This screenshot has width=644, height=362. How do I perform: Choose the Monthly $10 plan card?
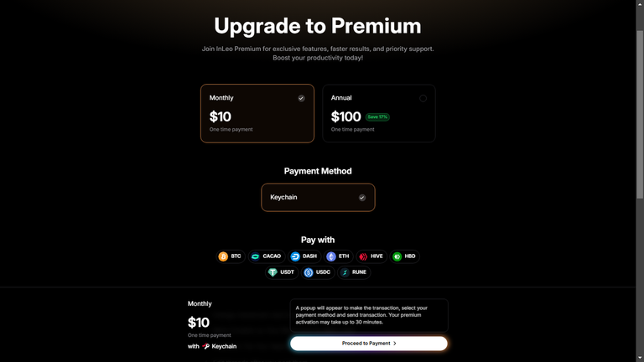tap(257, 113)
